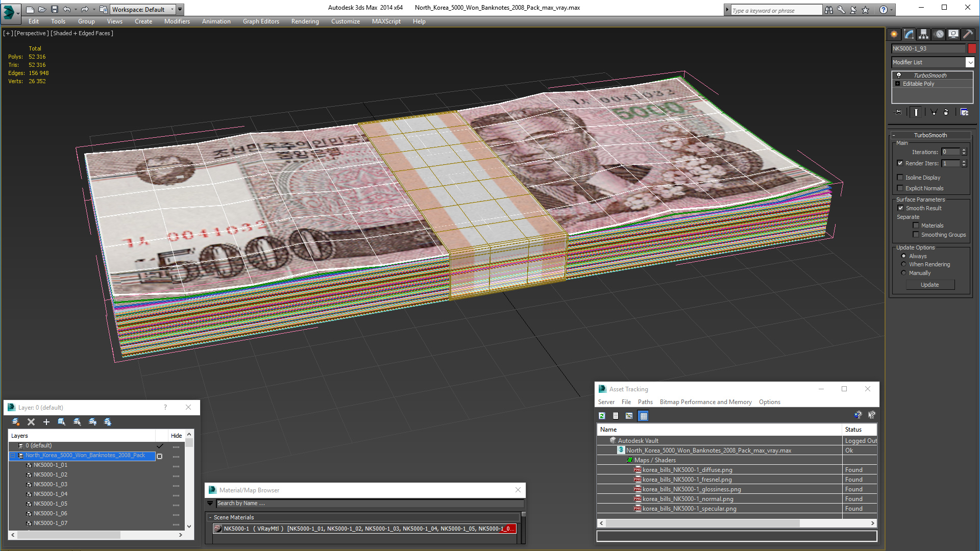Open Help dropdown arrow in title bar
Screen dimensions: 980x551
coord(892,10)
